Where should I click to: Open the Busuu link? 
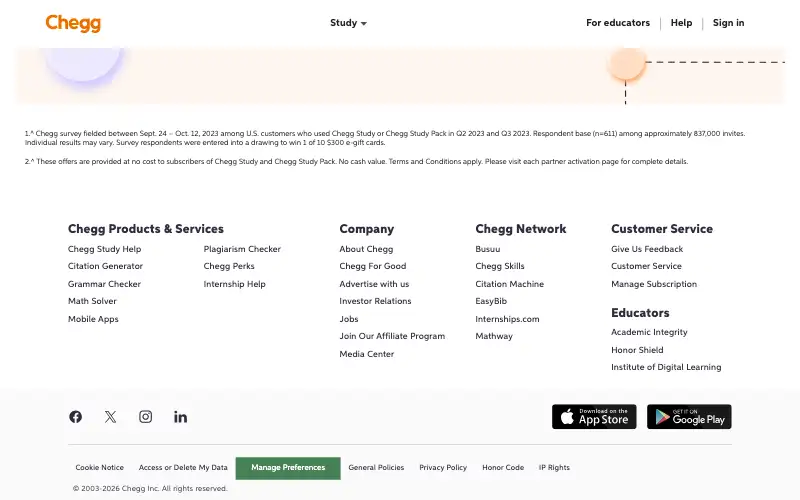488,249
